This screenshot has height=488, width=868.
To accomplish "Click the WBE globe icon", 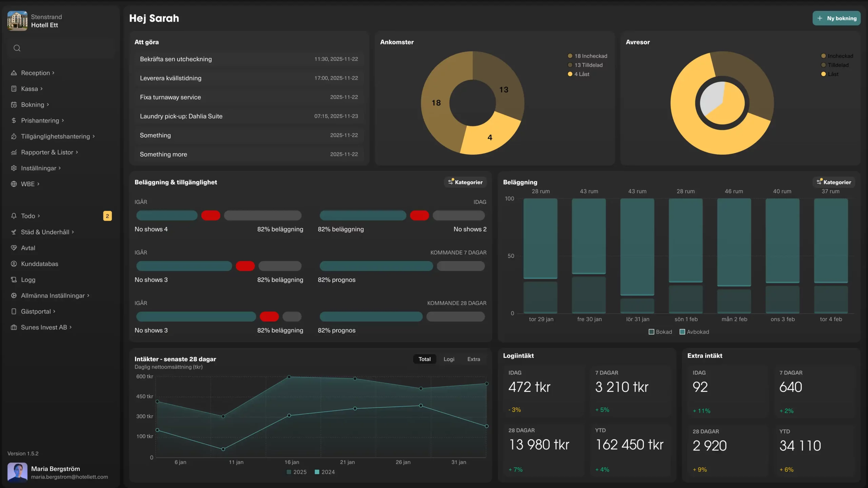I will pyautogui.click(x=14, y=184).
